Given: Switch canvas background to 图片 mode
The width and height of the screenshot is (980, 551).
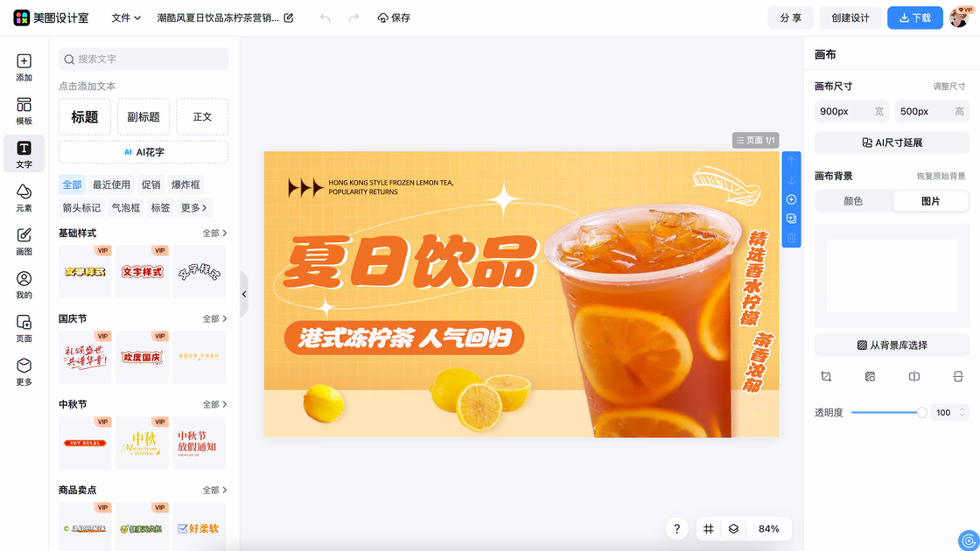Looking at the screenshot, I should click(x=930, y=201).
